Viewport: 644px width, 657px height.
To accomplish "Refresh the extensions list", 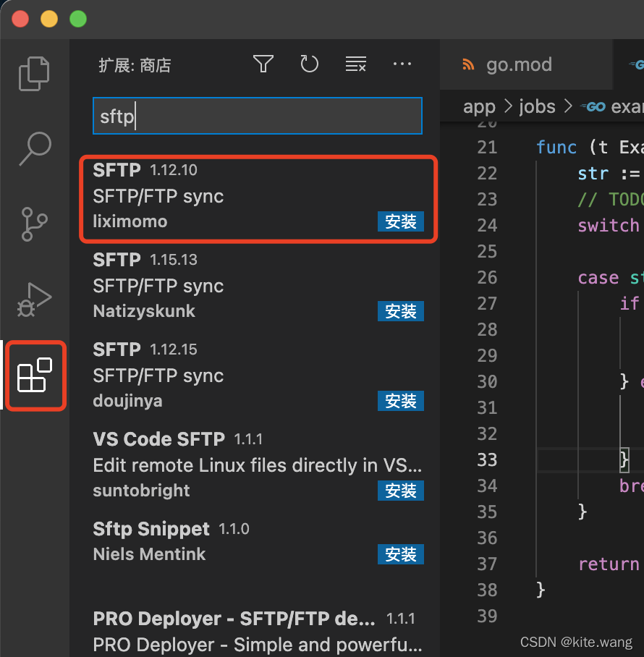I will click(309, 65).
